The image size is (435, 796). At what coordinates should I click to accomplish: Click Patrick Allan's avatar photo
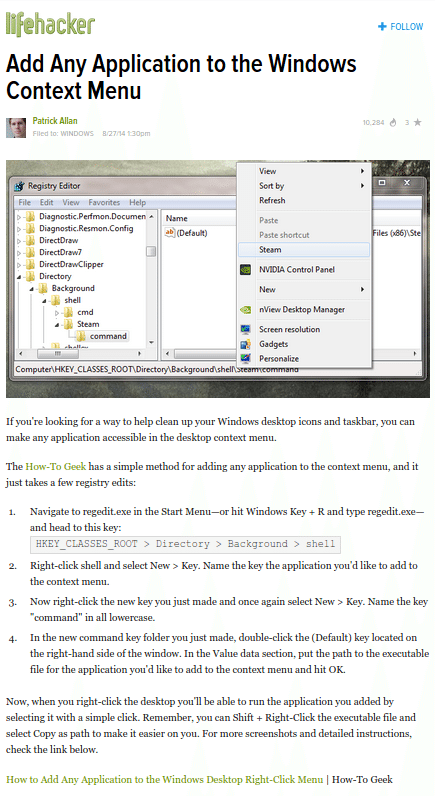[x=16, y=127]
